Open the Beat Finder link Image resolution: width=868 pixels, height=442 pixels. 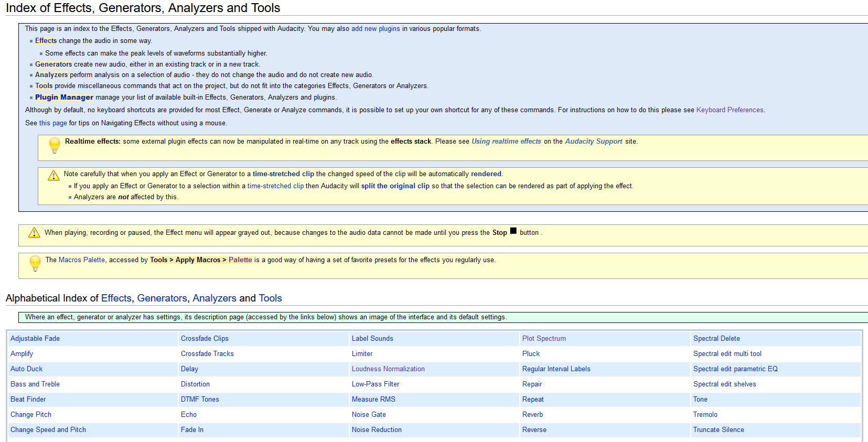(28, 400)
